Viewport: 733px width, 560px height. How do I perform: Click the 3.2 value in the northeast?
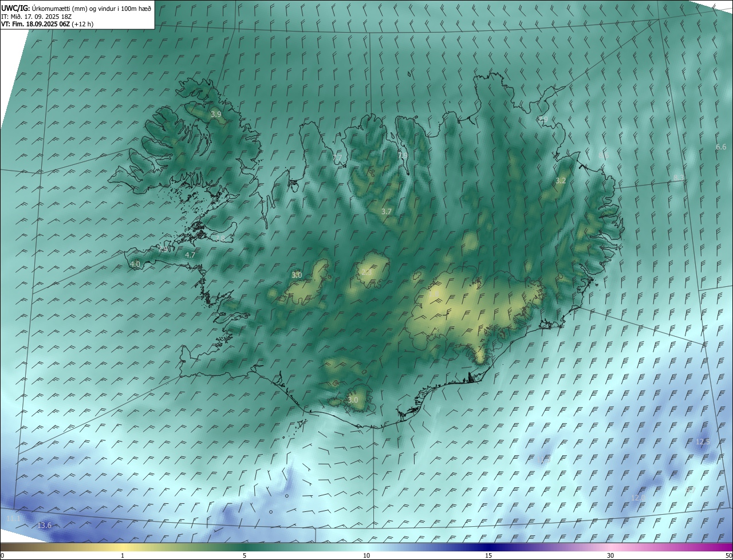pyautogui.click(x=561, y=180)
